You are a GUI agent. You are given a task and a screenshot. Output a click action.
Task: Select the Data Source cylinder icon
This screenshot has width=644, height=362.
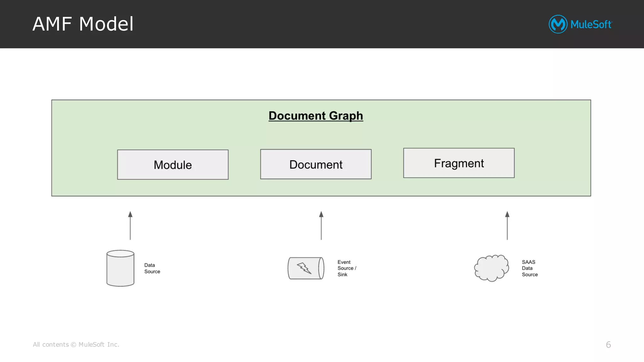click(x=120, y=268)
